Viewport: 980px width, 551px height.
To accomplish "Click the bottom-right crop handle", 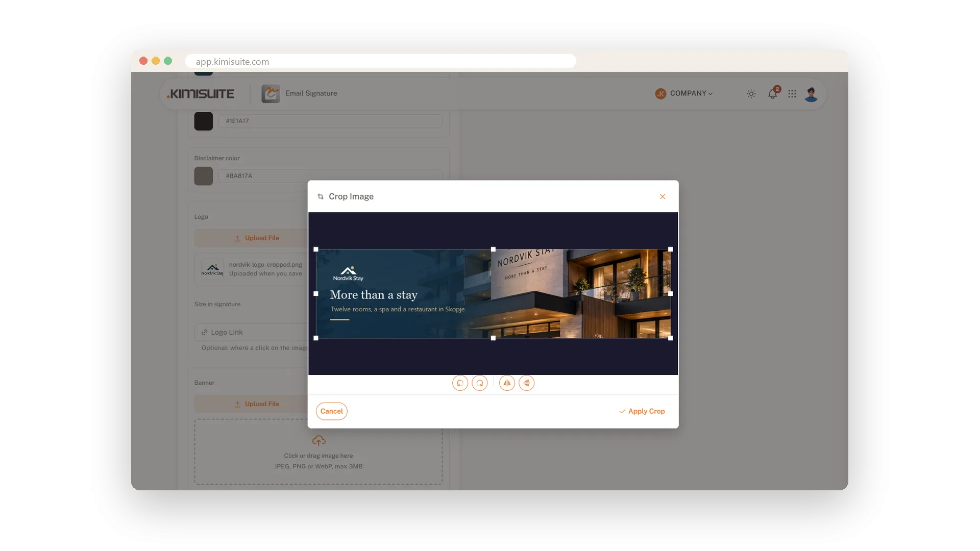I will pyautogui.click(x=671, y=338).
